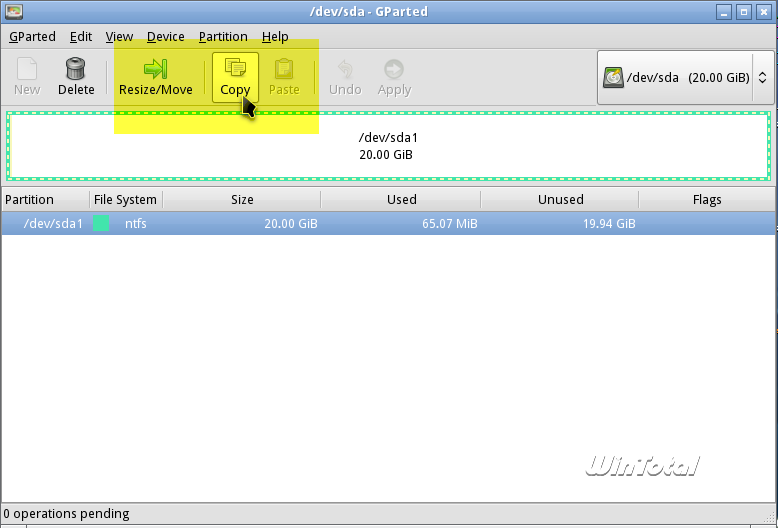Click the Resize/Move green arrow icon
778x528 pixels.
(155, 69)
